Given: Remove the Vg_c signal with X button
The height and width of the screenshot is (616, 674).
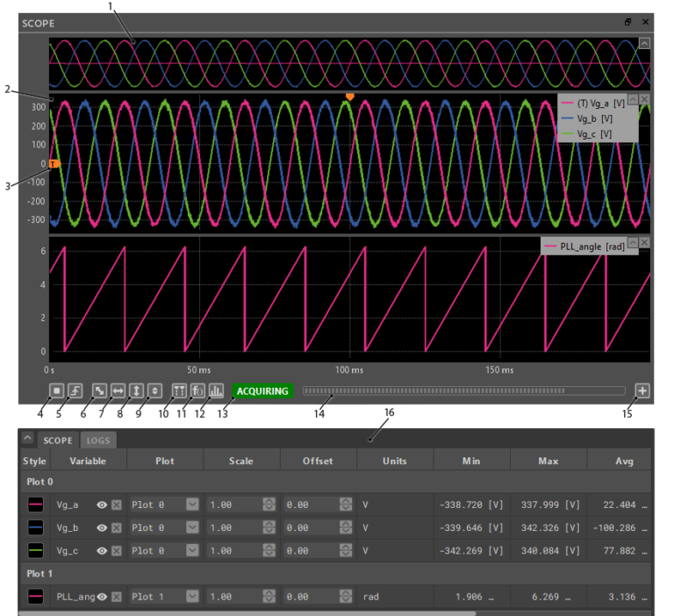Looking at the screenshot, I should pos(117,551).
